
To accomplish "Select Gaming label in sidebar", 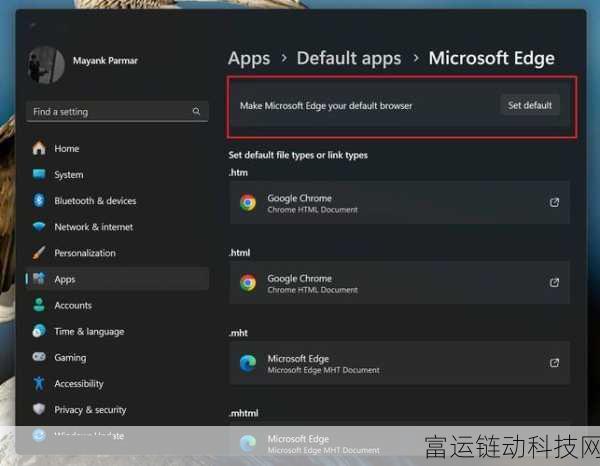I will (x=70, y=358).
